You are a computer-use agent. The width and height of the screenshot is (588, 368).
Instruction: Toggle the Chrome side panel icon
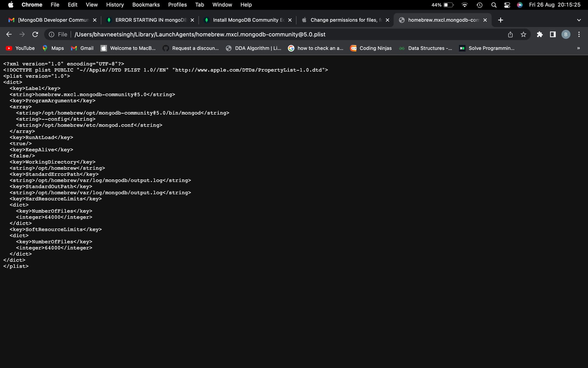click(553, 34)
